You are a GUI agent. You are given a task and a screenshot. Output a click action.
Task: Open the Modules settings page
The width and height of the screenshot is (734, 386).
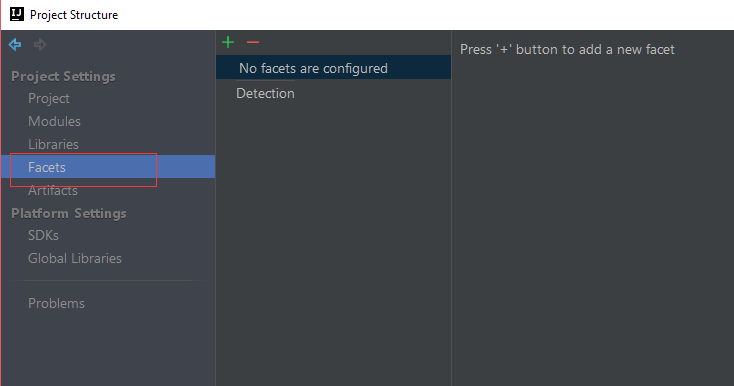pyautogui.click(x=54, y=121)
